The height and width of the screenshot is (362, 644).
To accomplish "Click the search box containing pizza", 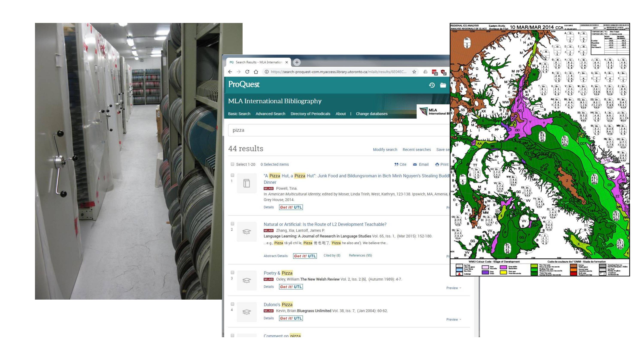I will (x=339, y=130).
